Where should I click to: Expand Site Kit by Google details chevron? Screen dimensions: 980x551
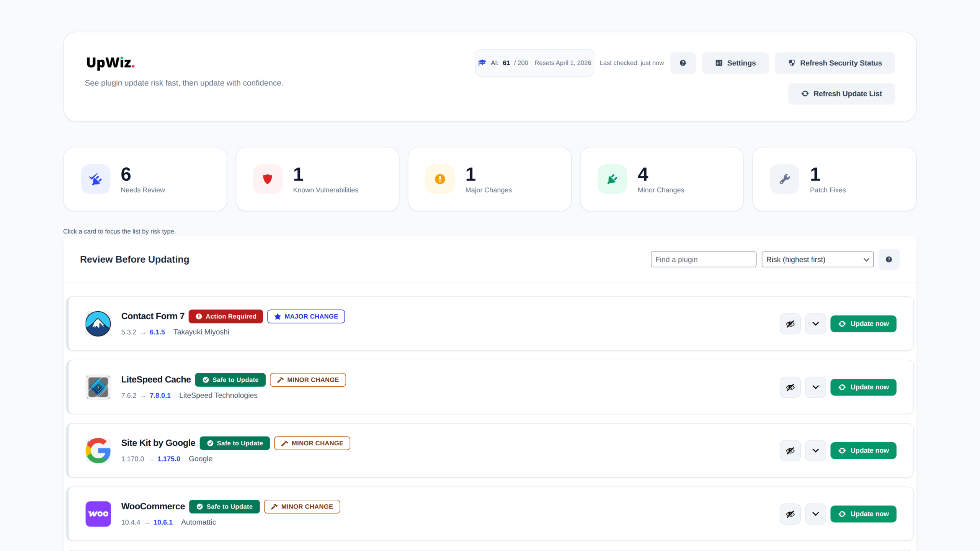815,451
